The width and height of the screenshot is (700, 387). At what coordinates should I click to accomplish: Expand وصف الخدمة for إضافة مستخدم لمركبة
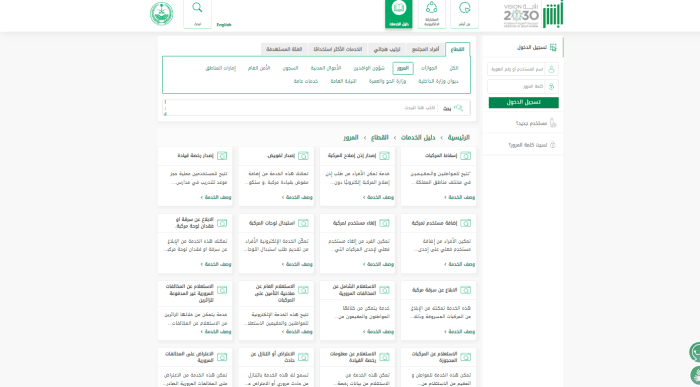(x=459, y=264)
